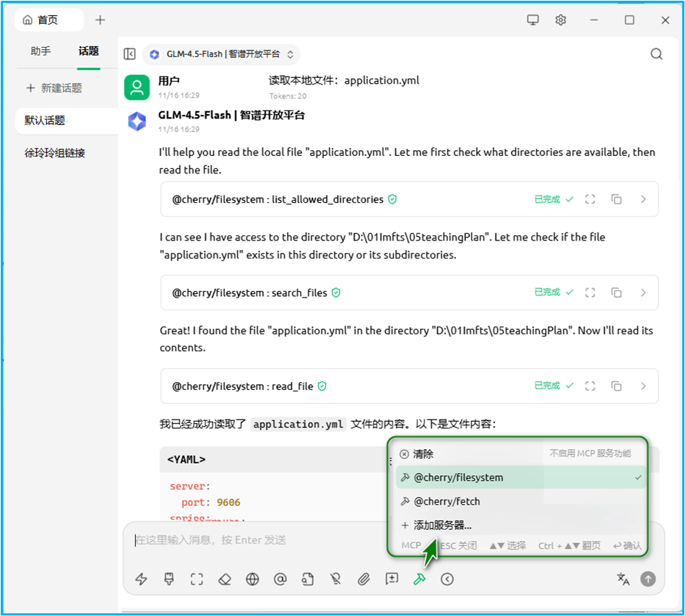685x616 pixels.
Task: Choose 添加服务器... in MCP popup
Action: pos(520,525)
